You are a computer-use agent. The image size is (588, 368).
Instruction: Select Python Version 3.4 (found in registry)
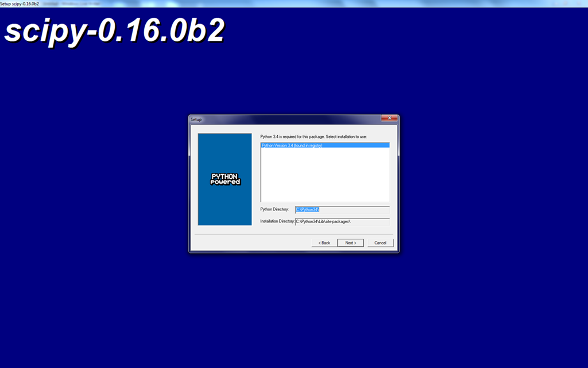(292, 145)
